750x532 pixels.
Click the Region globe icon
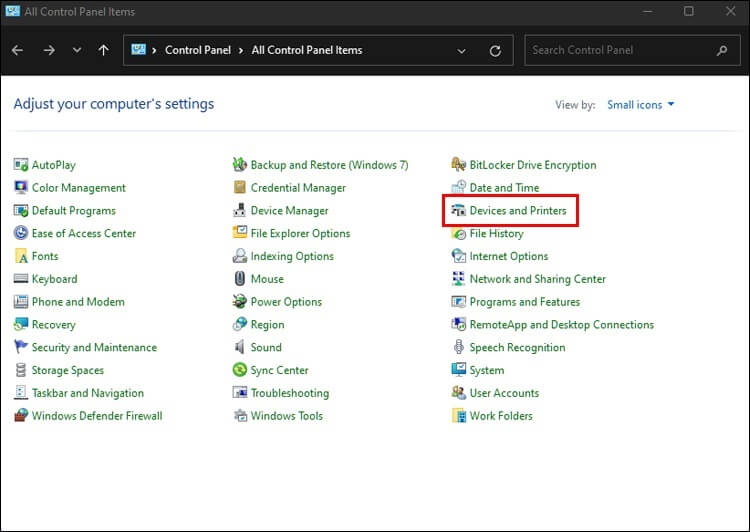click(x=240, y=324)
